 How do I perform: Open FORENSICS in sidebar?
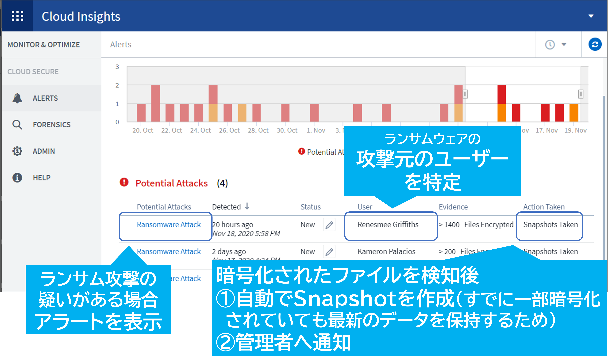coord(52,125)
